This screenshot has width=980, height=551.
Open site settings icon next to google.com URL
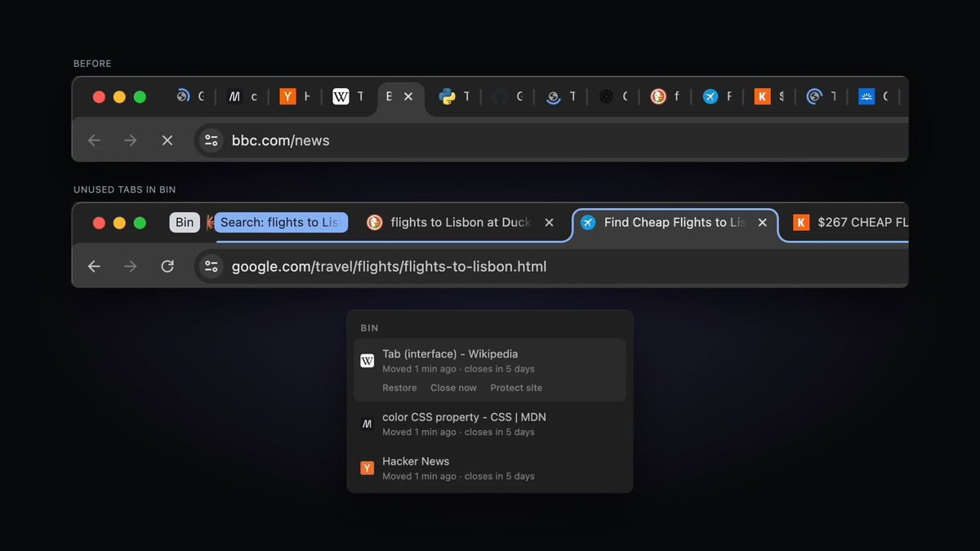[x=212, y=266]
